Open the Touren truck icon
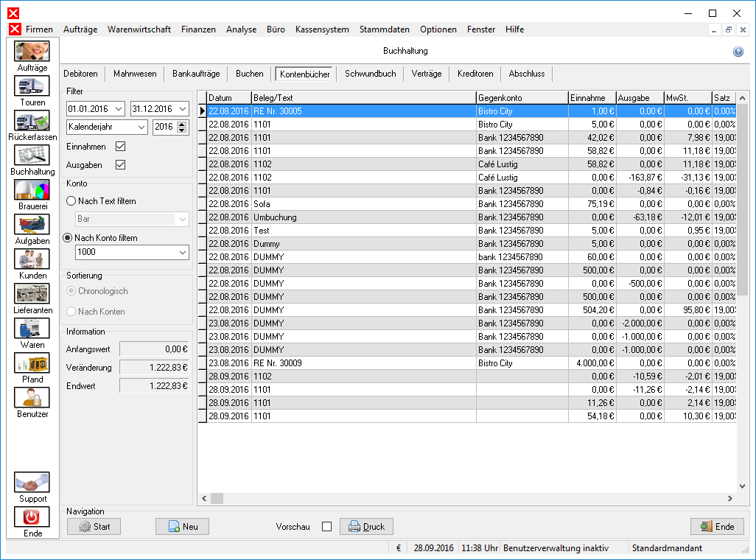The width and height of the screenshot is (756, 560). click(x=32, y=86)
